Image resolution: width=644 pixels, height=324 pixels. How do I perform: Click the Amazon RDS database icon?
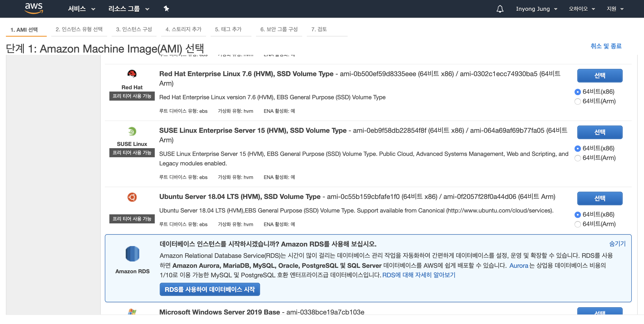pyautogui.click(x=132, y=254)
